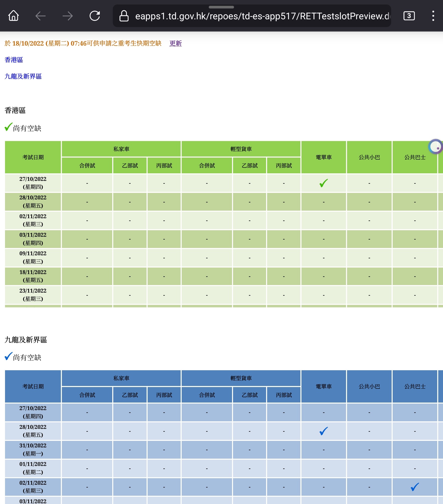Viewport: 443px width, 504px height.
Task: Select blue table 電單車 header
Action: 323,387
